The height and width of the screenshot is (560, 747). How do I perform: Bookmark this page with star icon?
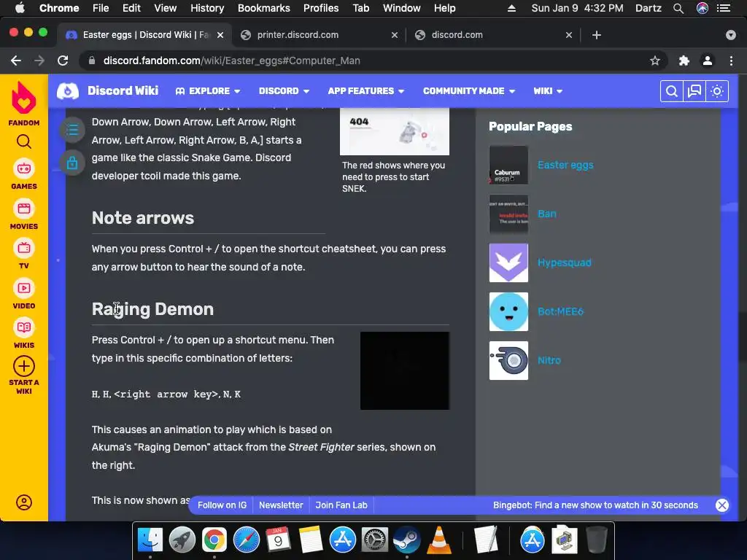[x=655, y=61]
